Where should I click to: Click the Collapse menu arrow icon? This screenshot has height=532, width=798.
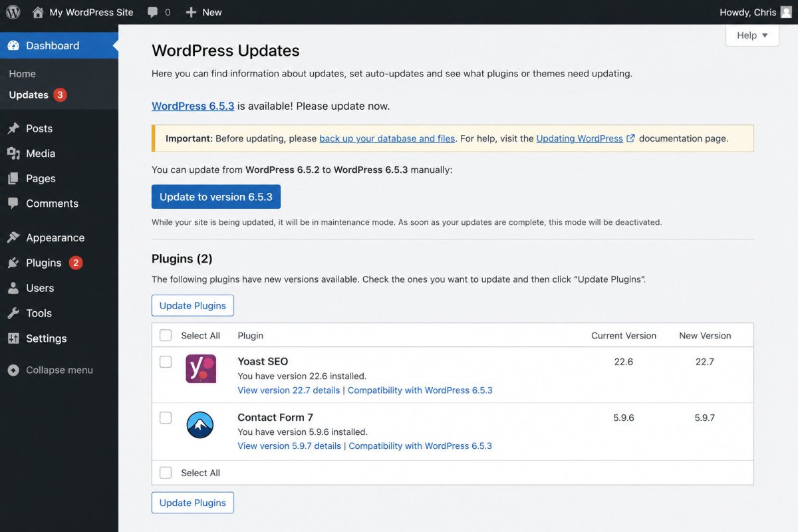13,370
